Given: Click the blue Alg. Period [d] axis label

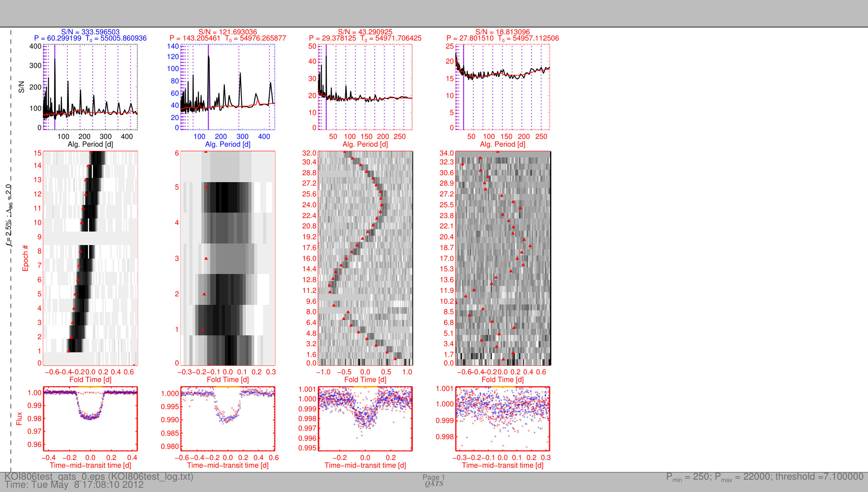Looking at the screenshot, I should click(228, 144).
